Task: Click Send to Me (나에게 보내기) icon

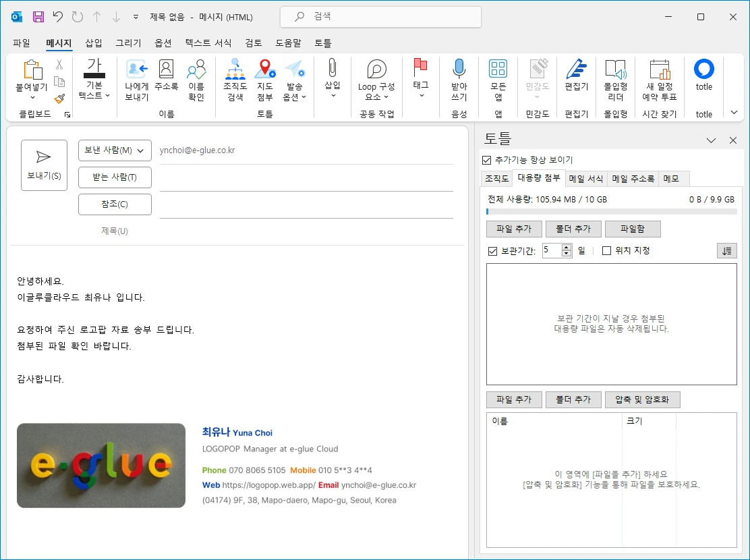Action: point(137,80)
